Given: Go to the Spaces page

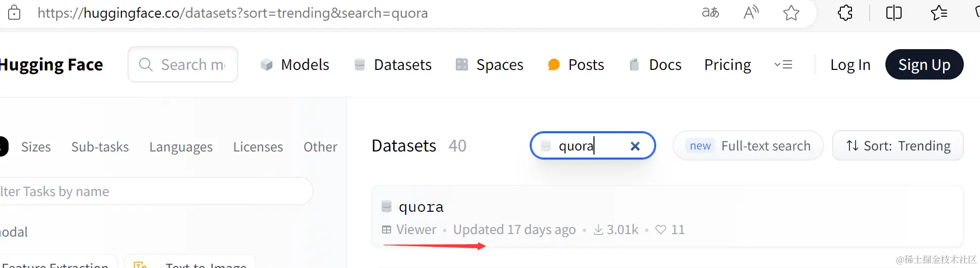Looking at the screenshot, I should coord(489,65).
